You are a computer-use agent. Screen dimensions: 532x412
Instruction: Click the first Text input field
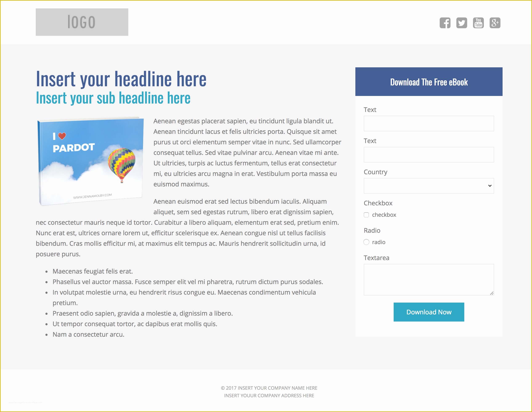(x=428, y=125)
